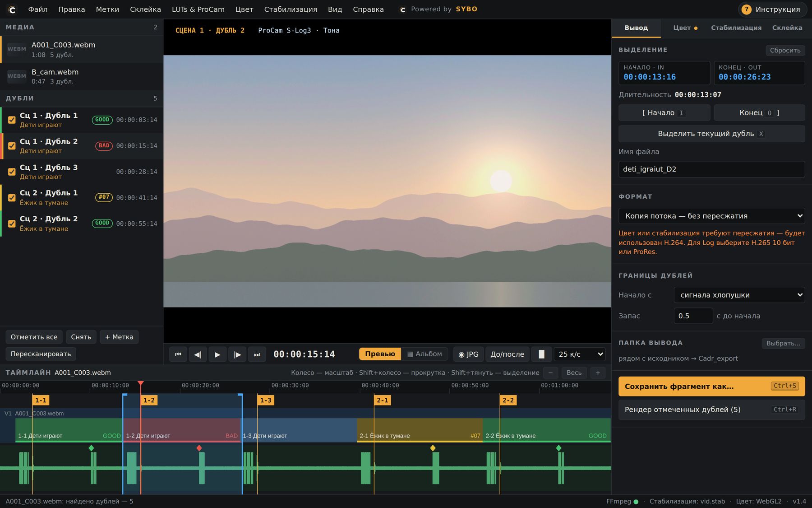Uncheck Сц 1 · Дубль 2 checkbox
This screenshot has width=812, height=508.
12,146
